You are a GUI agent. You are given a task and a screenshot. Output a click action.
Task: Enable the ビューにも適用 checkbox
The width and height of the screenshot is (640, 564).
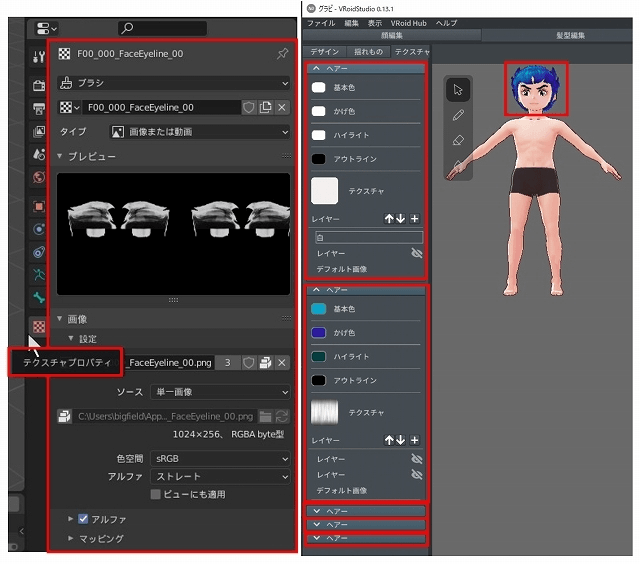[155, 494]
